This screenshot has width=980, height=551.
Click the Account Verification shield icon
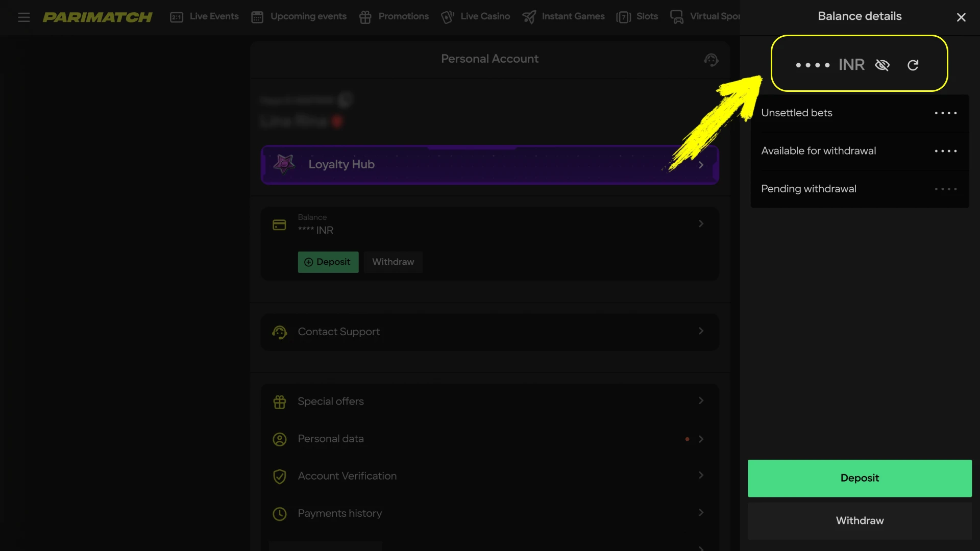(279, 477)
